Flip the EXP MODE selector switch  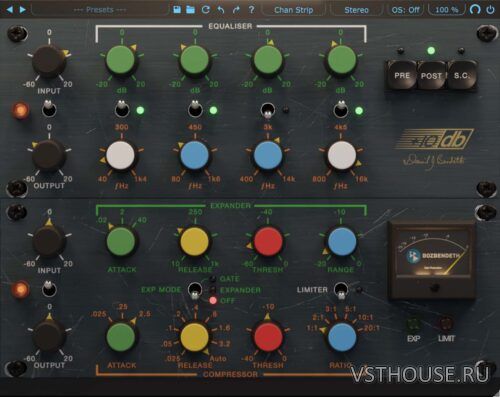(195, 291)
